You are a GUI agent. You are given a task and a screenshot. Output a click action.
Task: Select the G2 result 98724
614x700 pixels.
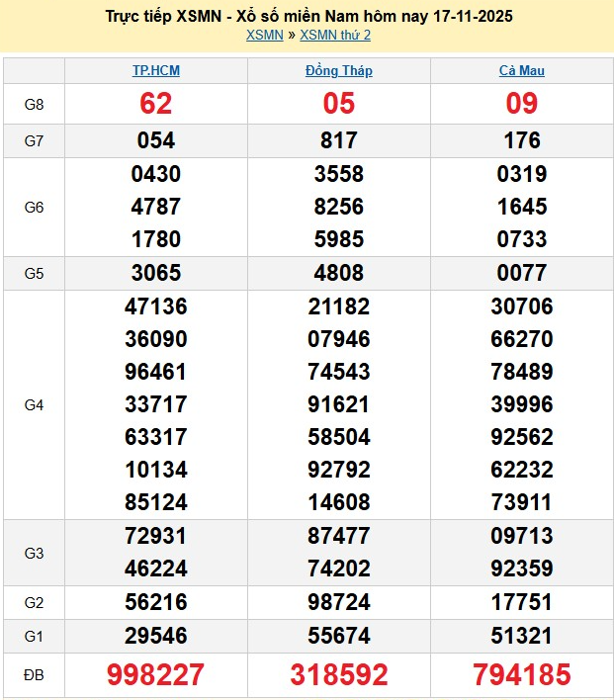pos(339,602)
